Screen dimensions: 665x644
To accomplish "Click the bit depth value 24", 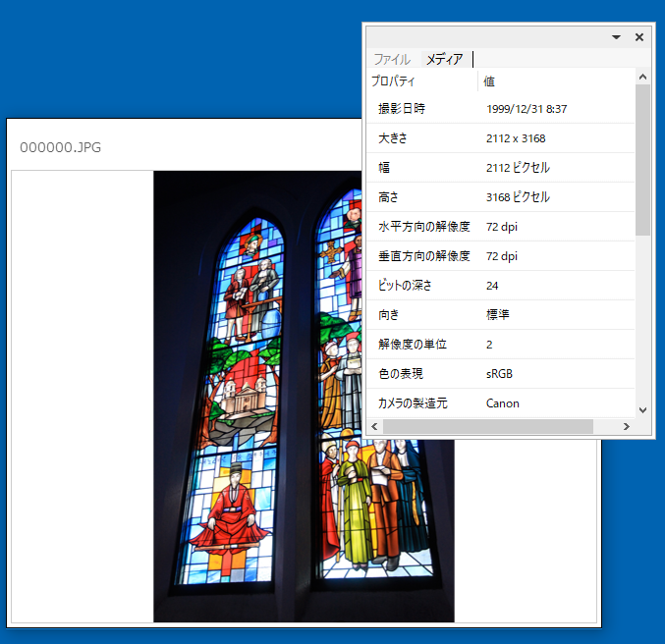I will point(492,286).
